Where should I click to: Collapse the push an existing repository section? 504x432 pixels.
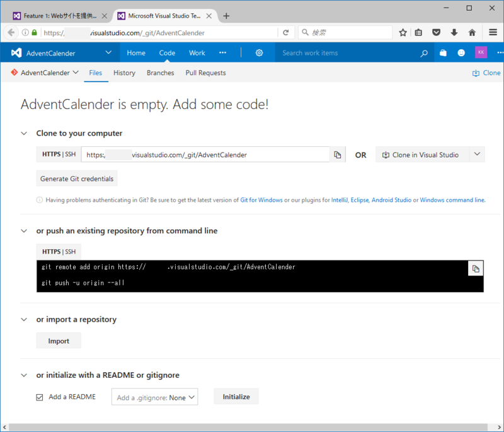point(24,231)
